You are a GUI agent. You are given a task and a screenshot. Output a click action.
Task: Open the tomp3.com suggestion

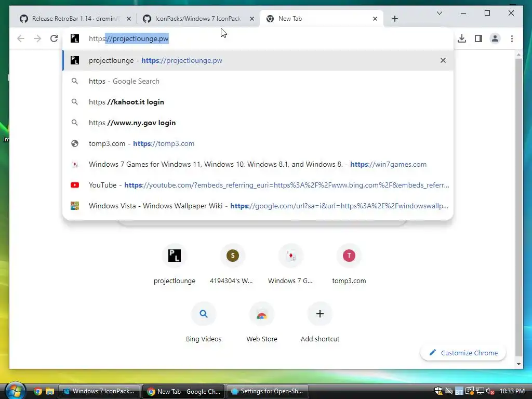tap(258, 143)
